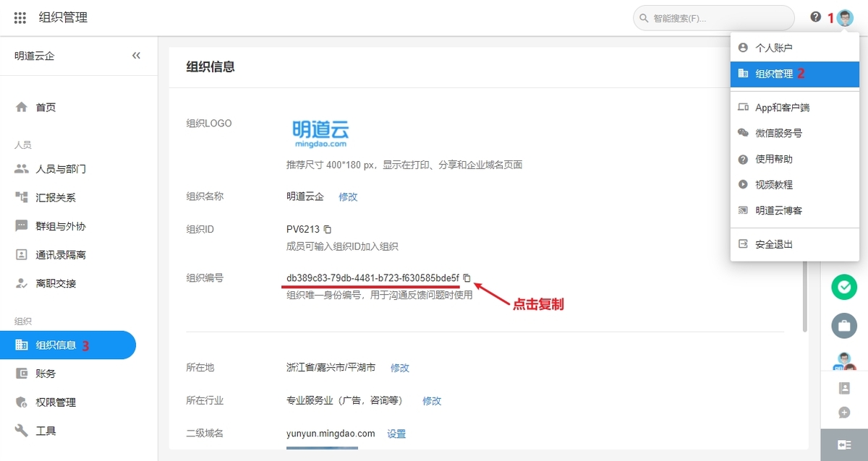
Task: Choose 使用帮助 from the dropdown menu
Action: tap(795, 159)
